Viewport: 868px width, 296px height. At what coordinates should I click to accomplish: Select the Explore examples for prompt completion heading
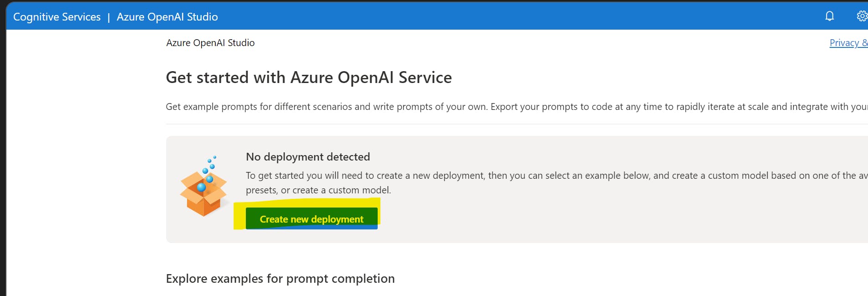pos(280,278)
